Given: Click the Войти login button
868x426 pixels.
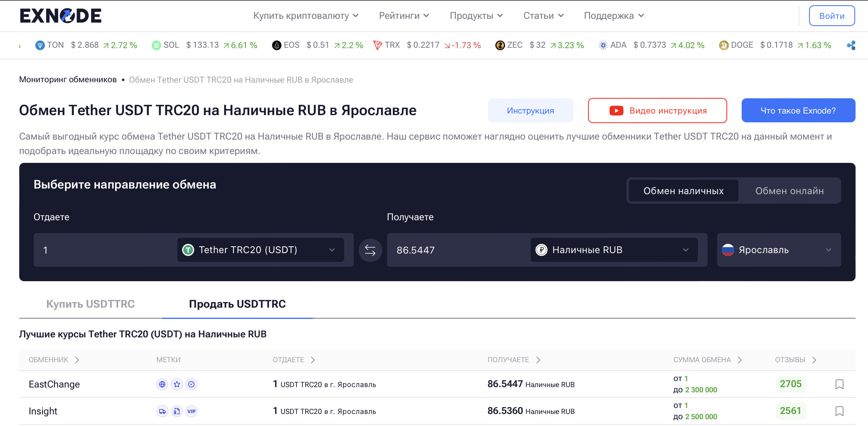Looking at the screenshot, I should tap(832, 16).
